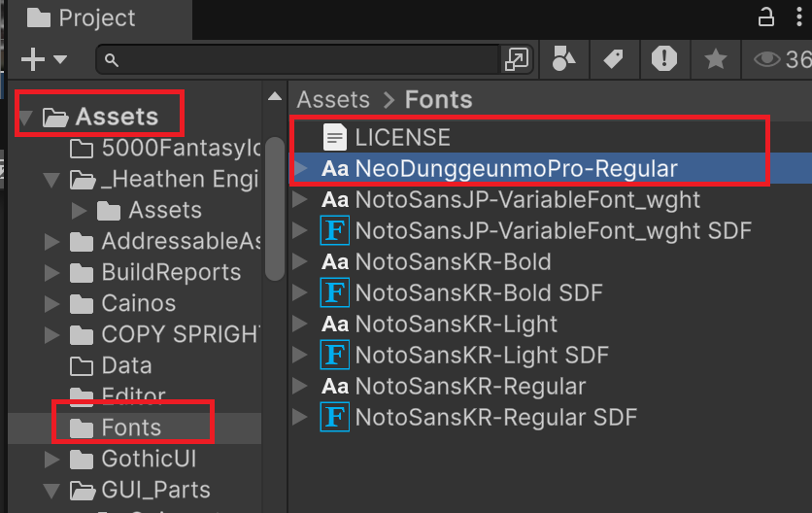
Task: Click the NotoSansKR-Bold Aa font icon
Action: tap(335, 262)
